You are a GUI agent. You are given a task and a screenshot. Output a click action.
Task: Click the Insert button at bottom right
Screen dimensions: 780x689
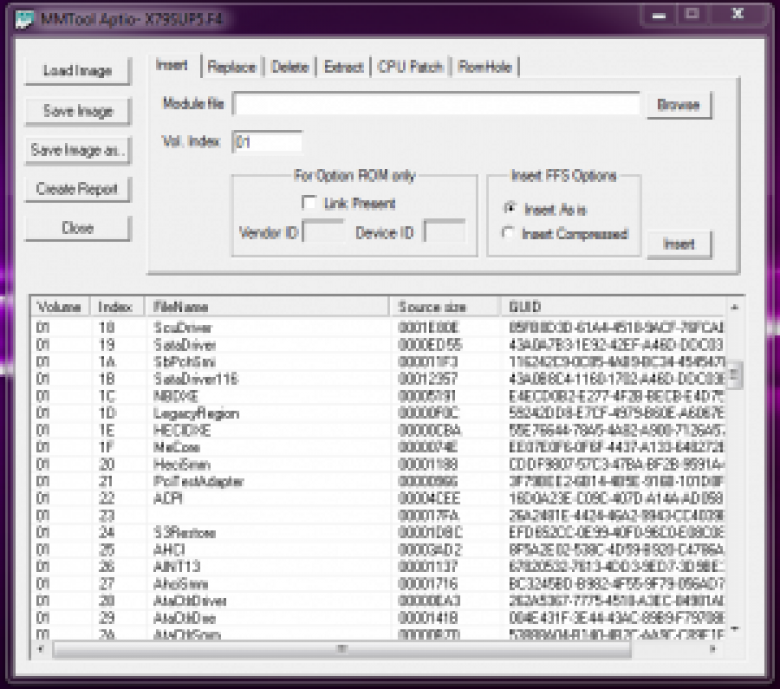(x=679, y=244)
